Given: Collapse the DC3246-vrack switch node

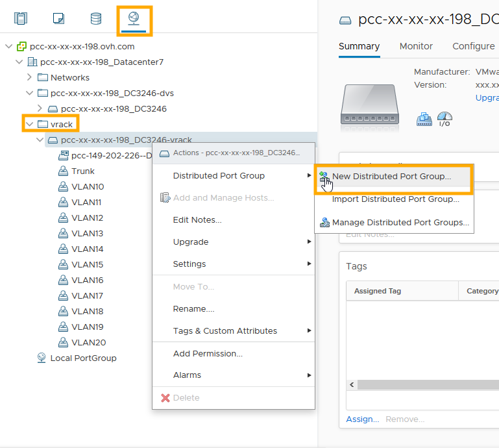Looking at the screenshot, I should (x=40, y=140).
